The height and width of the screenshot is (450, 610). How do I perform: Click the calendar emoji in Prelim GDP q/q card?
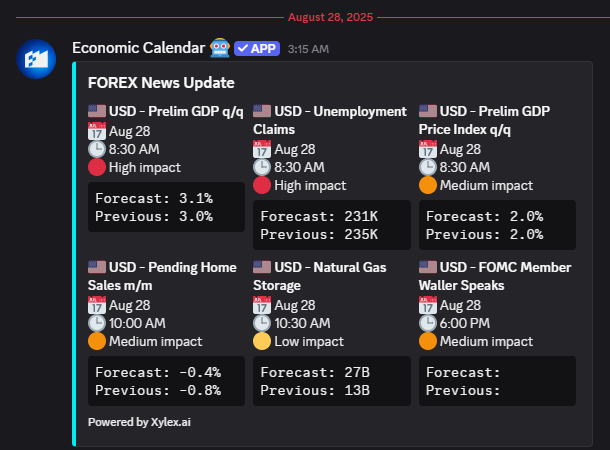coord(97,131)
